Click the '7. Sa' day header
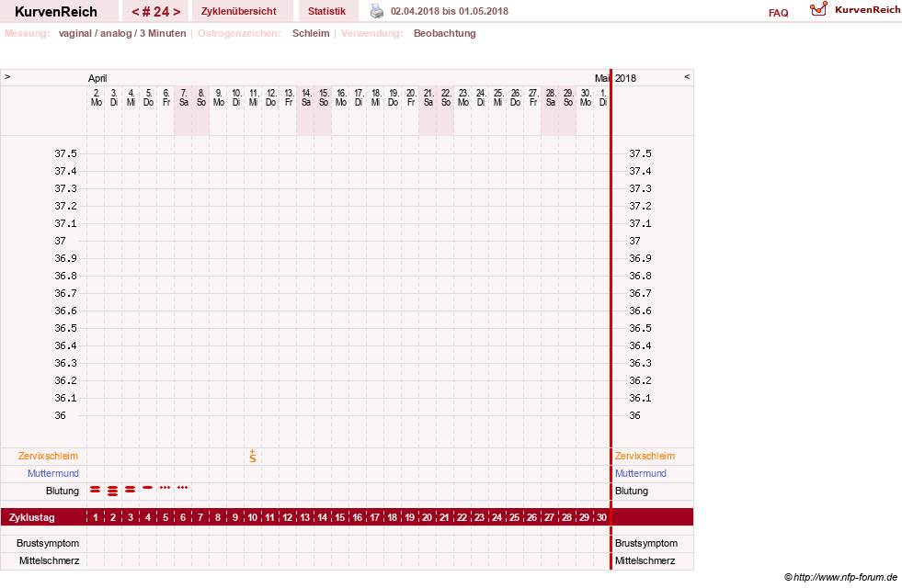902x588 pixels. click(x=184, y=97)
